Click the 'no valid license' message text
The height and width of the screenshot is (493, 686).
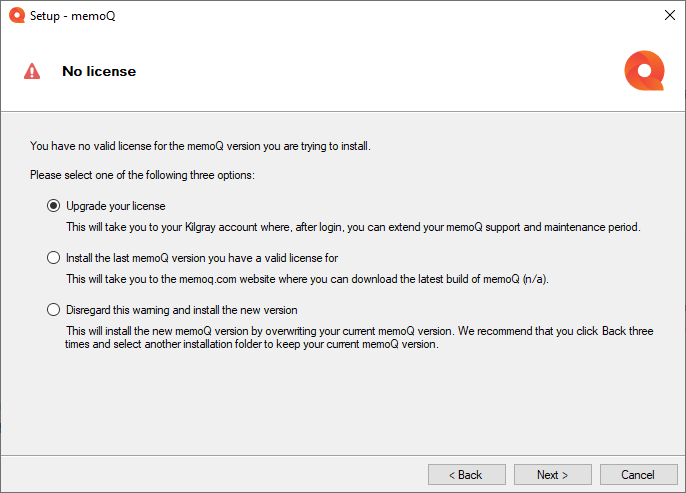[x=200, y=146]
